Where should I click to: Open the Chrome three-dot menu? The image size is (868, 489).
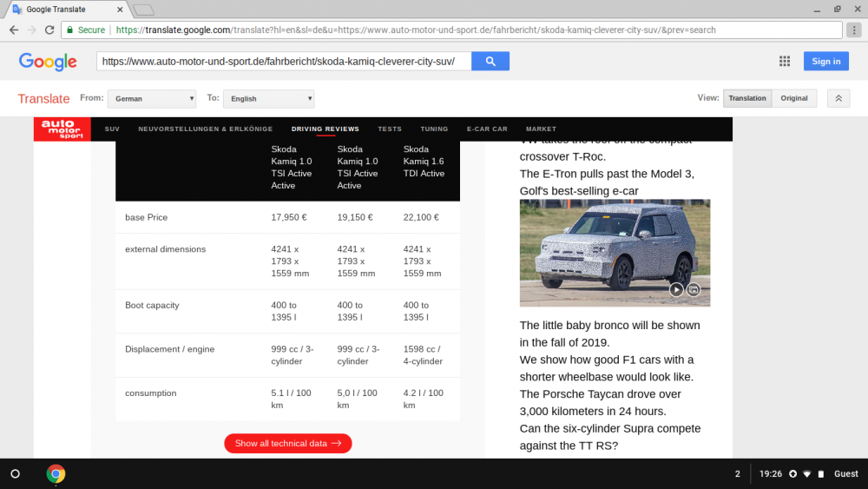click(854, 30)
